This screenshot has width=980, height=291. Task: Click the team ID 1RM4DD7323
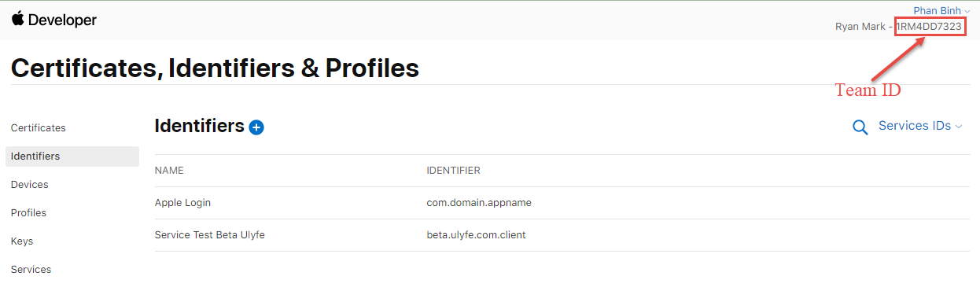tap(929, 27)
